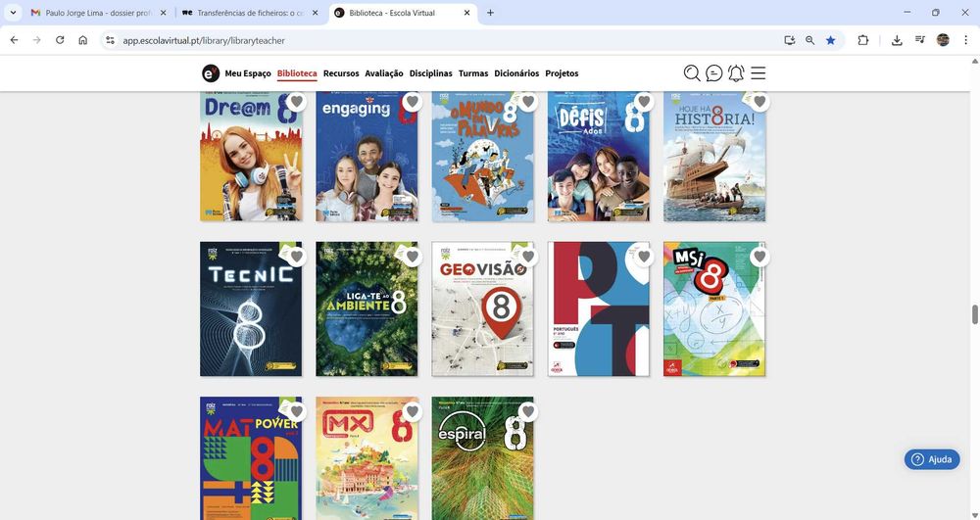Favorite the Défis Ados 8 book
The image size is (980, 520).
point(644,101)
